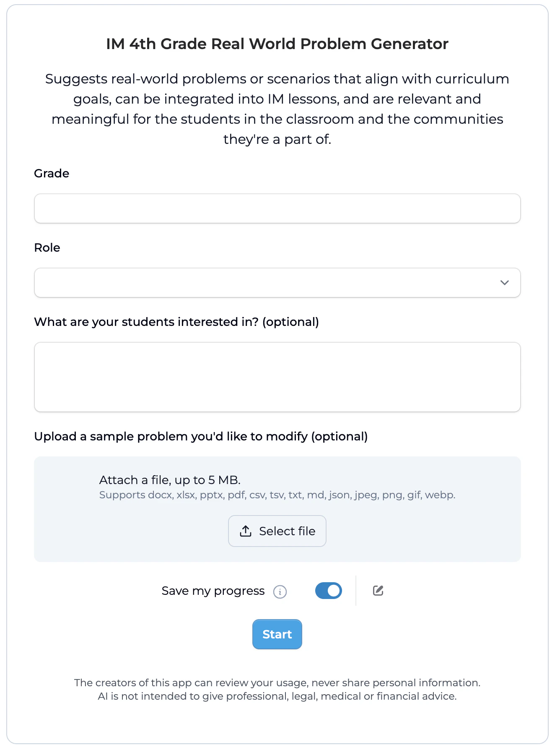Click the supported file types line
560x750 pixels.
click(277, 495)
